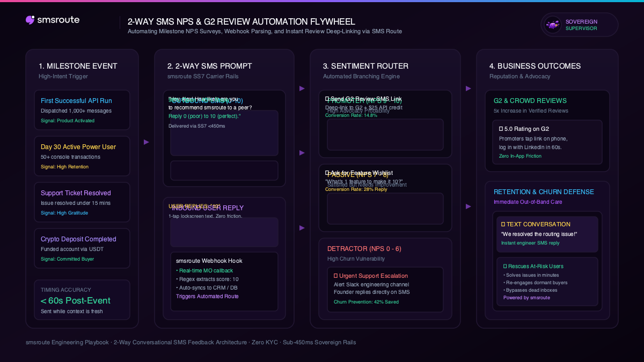Click '50+ console transactions' text

(x=70, y=157)
